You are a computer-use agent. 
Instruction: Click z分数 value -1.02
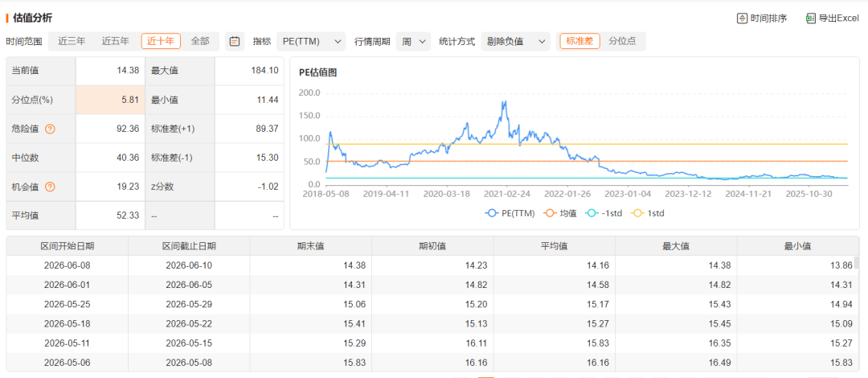coord(268,187)
